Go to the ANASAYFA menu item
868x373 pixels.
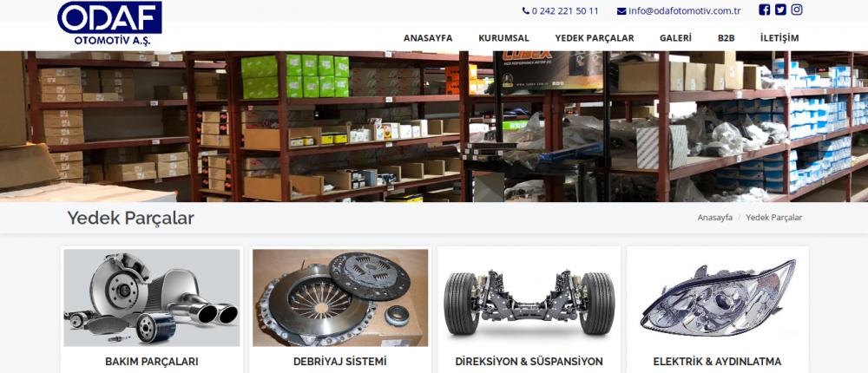428,38
